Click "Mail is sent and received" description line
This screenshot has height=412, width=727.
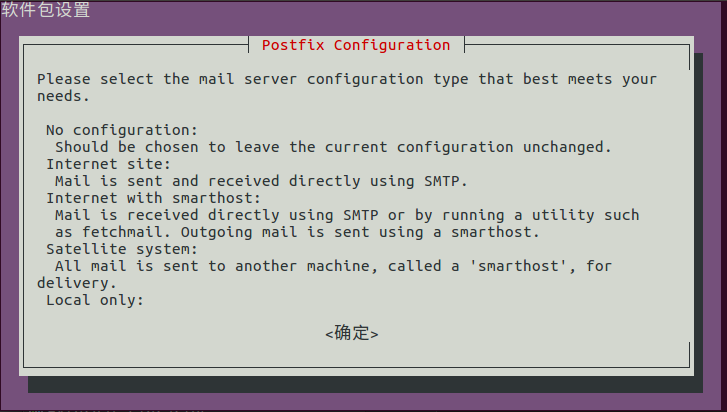pyautogui.click(x=261, y=181)
